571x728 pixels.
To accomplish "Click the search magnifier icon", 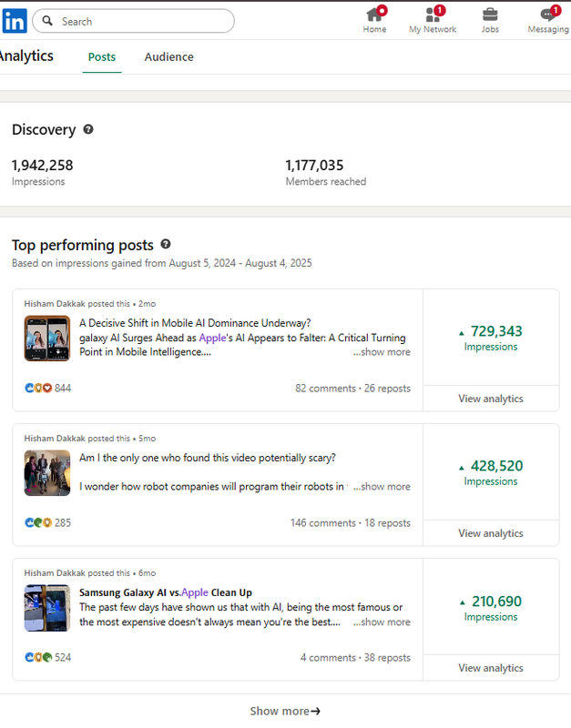I will click(47, 21).
